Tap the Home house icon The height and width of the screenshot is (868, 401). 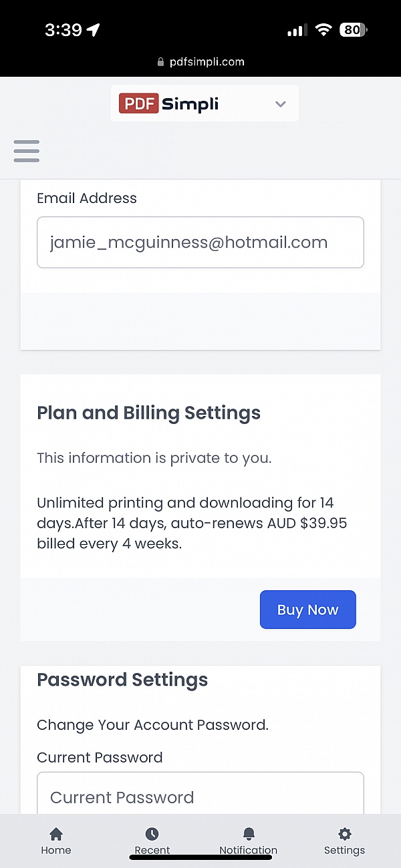(x=56, y=834)
